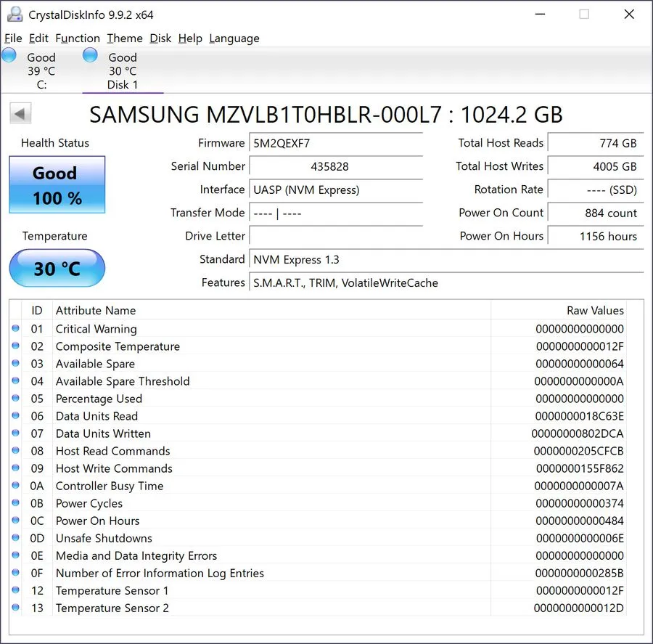This screenshot has height=644, width=653.
Task: Click status dot of Available Spare row
Action: [15, 364]
